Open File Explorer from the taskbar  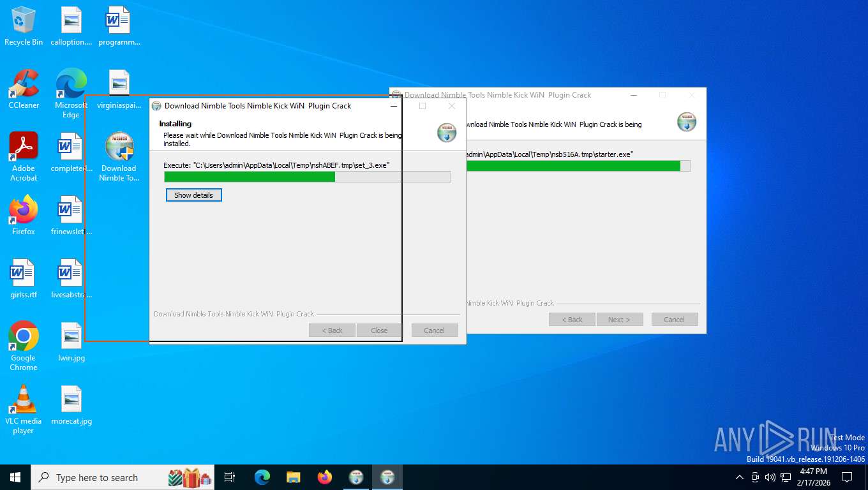click(x=294, y=477)
